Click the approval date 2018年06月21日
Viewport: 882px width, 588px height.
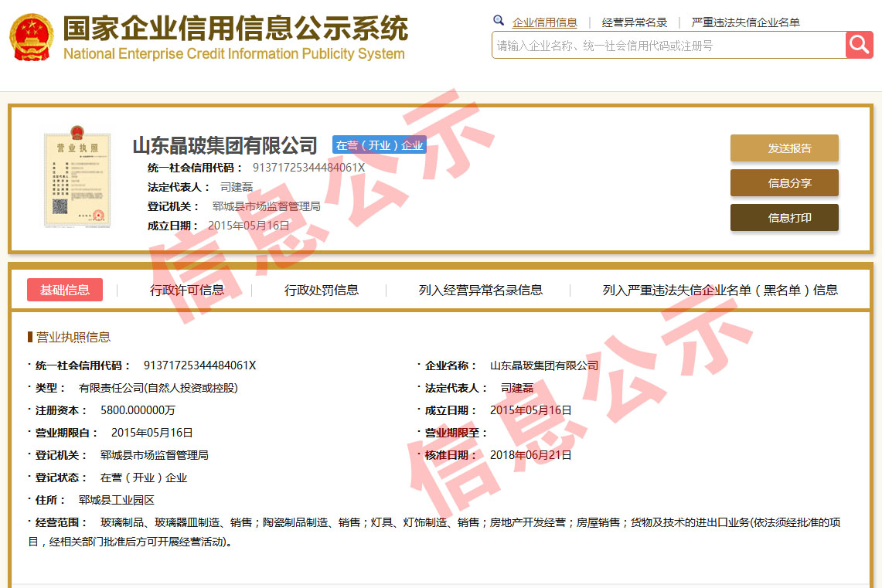point(530,455)
